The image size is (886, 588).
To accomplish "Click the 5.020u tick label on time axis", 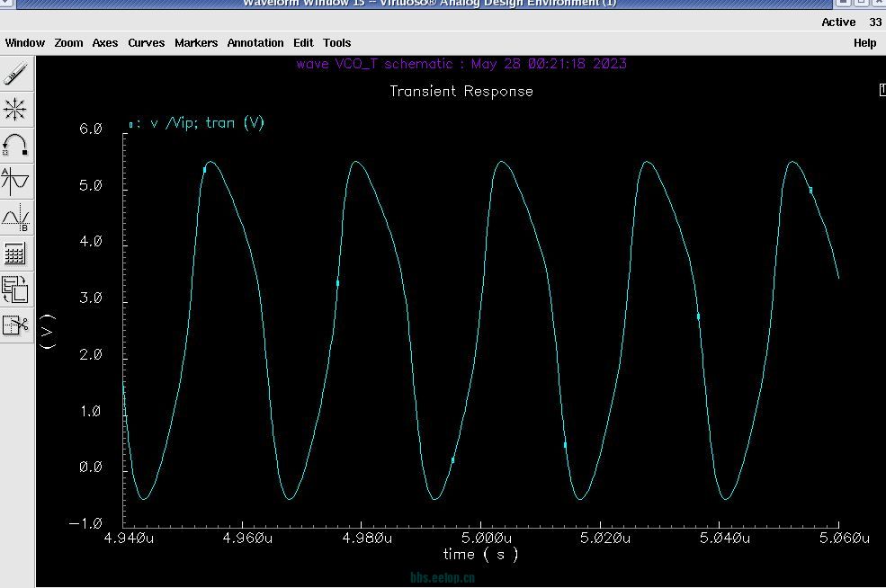I will pos(605,538).
